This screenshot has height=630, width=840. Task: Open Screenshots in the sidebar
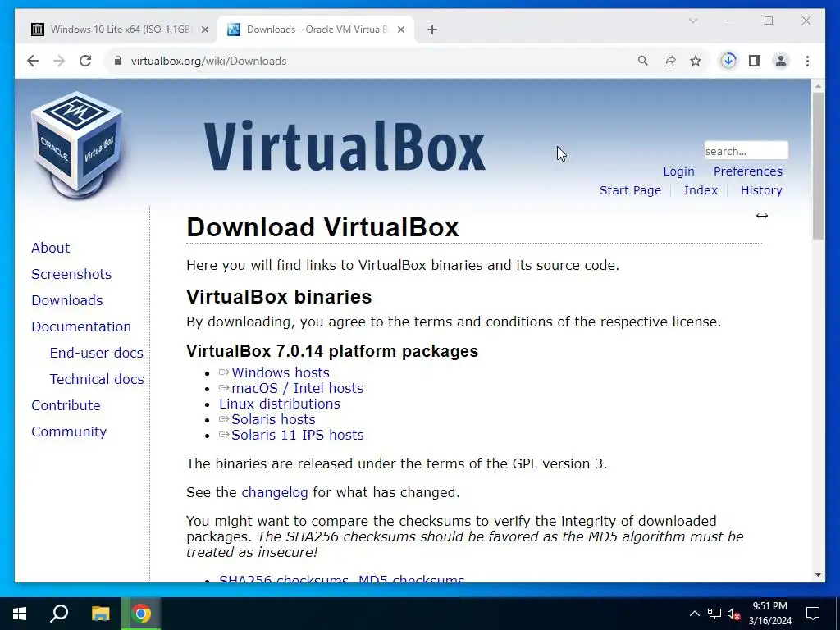pos(71,274)
